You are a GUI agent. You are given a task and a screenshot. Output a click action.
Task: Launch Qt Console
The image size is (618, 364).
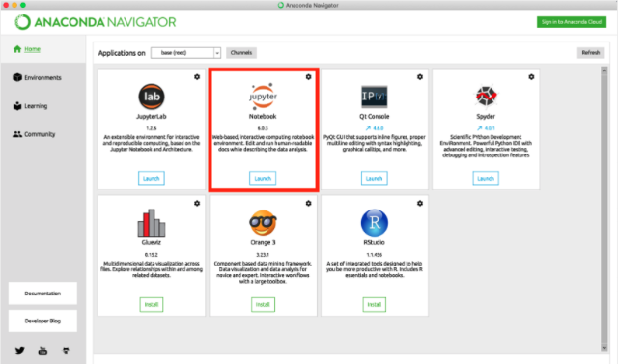click(x=375, y=179)
